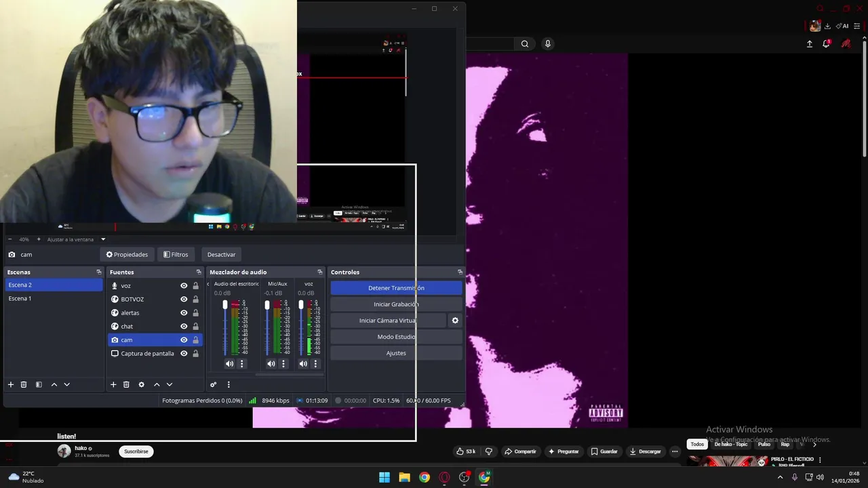Image resolution: width=868 pixels, height=488 pixels.
Task: Select the Rap filter chip
Action: point(785,445)
